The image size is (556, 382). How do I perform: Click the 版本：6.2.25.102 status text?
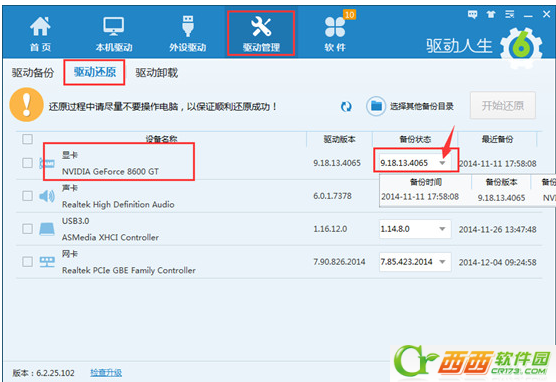click(x=43, y=373)
